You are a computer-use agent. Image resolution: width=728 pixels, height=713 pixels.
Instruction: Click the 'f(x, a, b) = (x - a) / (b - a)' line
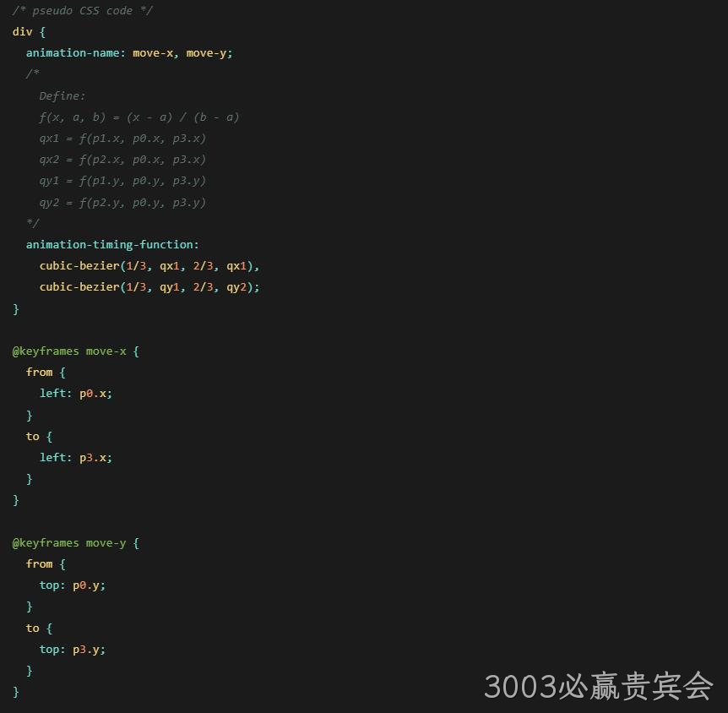(139, 117)
